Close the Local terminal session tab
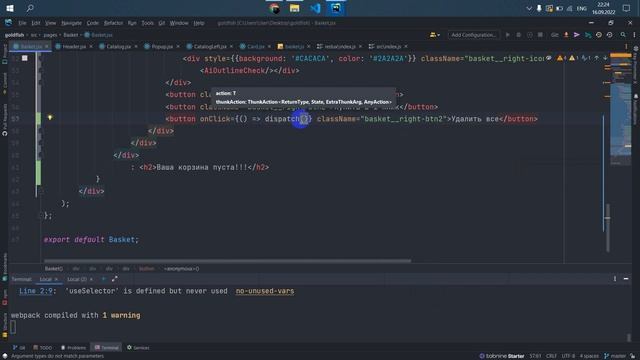 (56, 279)
